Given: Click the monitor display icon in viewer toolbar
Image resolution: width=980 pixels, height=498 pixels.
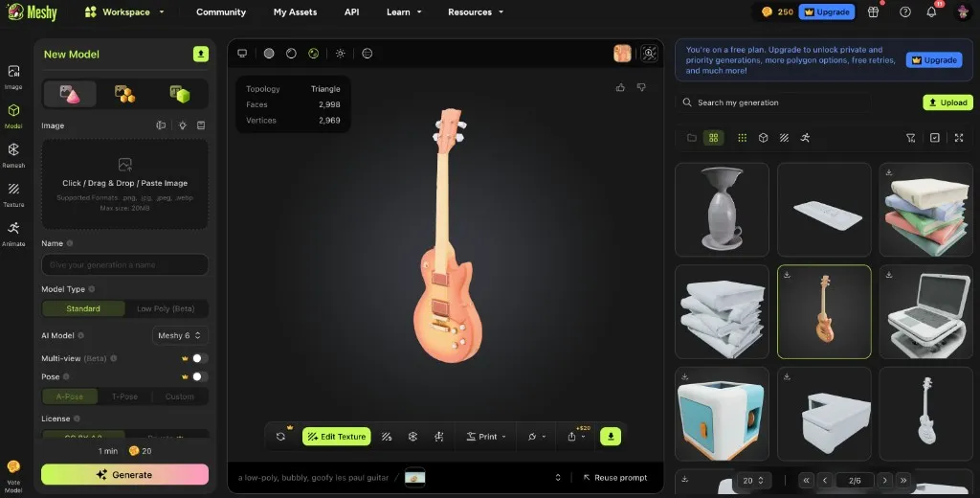Looking at the screenshot, I should tap(242, 54).
